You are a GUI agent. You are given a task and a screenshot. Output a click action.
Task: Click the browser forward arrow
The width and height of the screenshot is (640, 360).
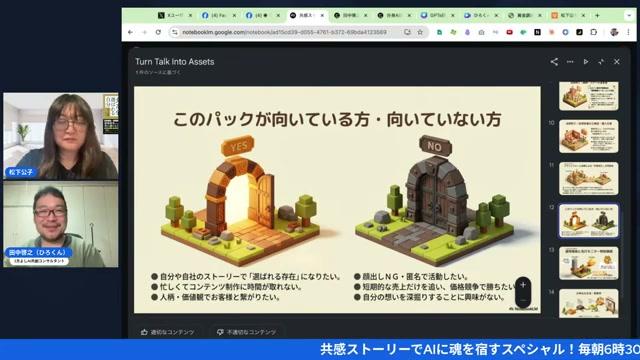tap(144, 32)
